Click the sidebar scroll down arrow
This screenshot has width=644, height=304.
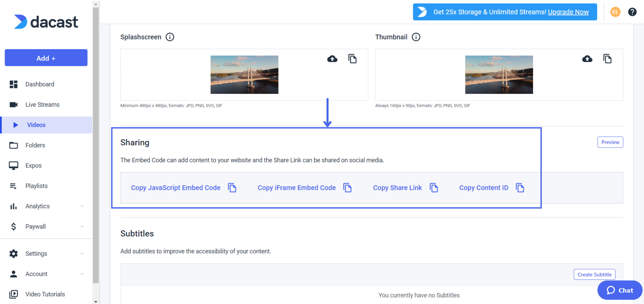[96, 302]
